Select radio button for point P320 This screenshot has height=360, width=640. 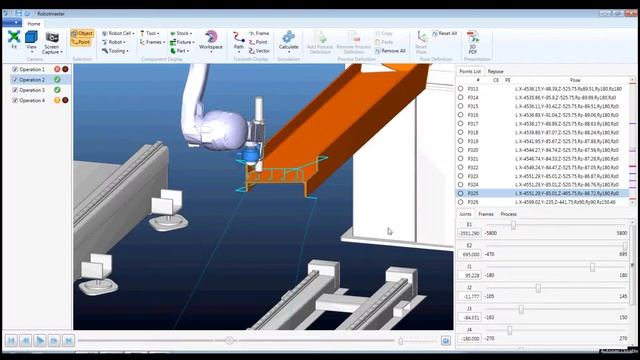[x=460, y=150]
